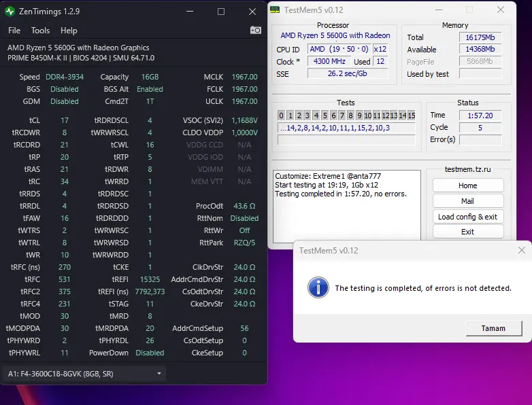This screenshot has width=532, height=405.
Task: Click the tRFC (ns) value 270
Action: pyautogui.click(x=65, y=267)
